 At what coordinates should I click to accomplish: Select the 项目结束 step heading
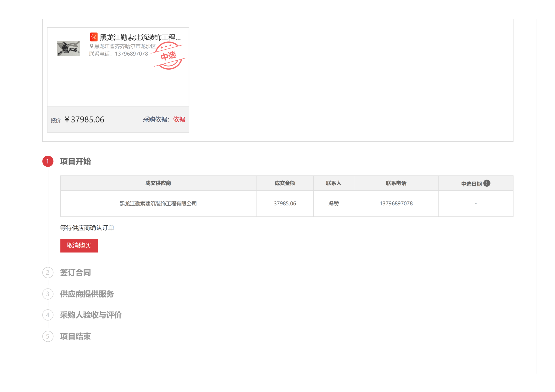click(75, 336)
